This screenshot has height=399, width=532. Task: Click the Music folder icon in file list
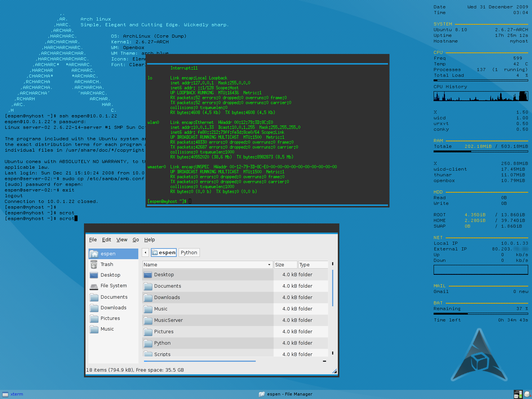click(x=148, y=309)
